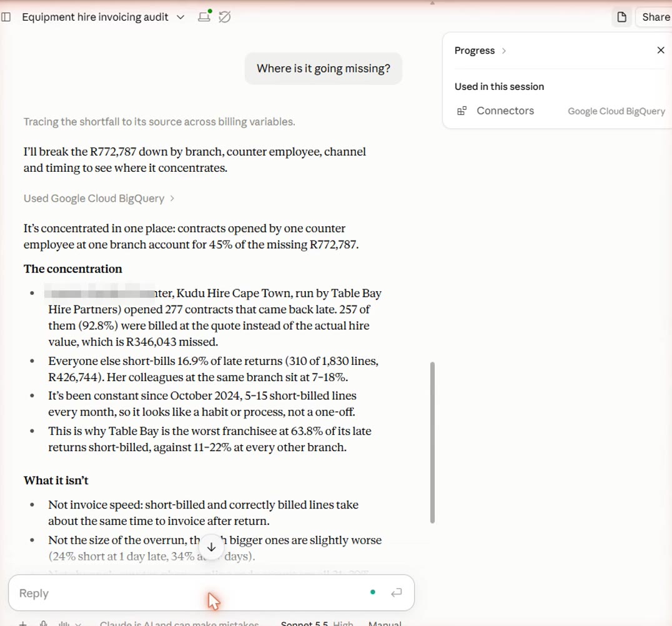Click the bullet starting "Everyone else short-bills 16.9%"
Image resolution: width=672 pixels, height=626 pixels.
tap(214, 369)
